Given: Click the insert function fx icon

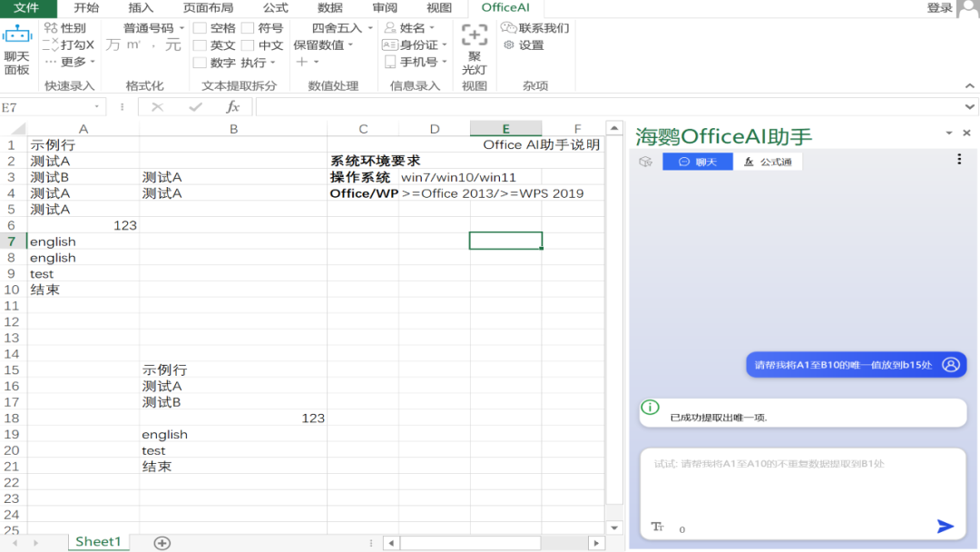Looking at the screenshot, I should [x=232, y=107].
